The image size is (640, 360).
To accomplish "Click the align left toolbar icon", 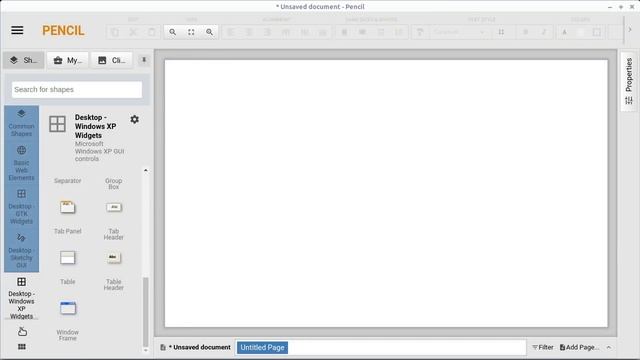I will pyautogui.click(x=231, y=32).
